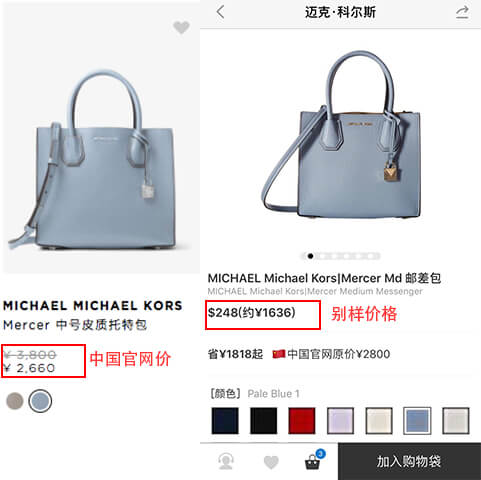Image resolution: width=481 pixels, height=480 pixels.
Task: Choose the lavender color swatch
Action: (340, 421)
